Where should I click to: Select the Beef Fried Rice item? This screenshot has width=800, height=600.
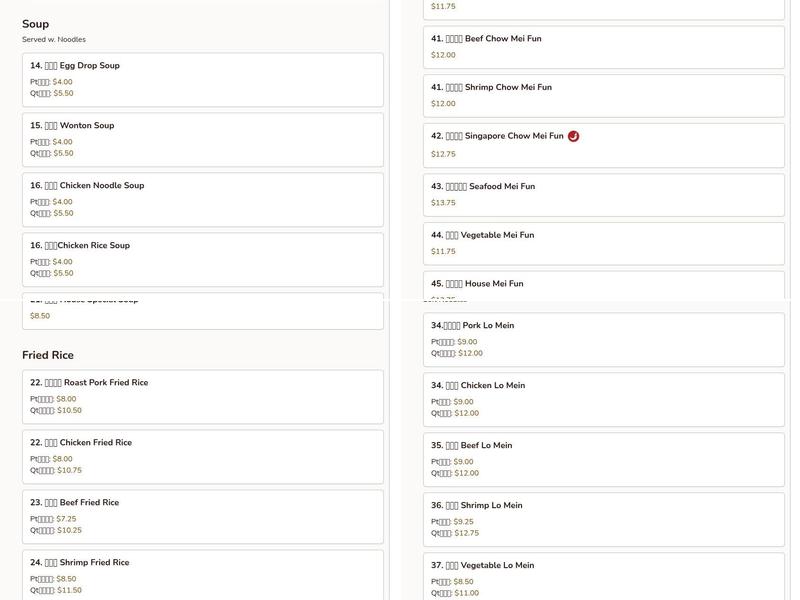coord(202,516)
